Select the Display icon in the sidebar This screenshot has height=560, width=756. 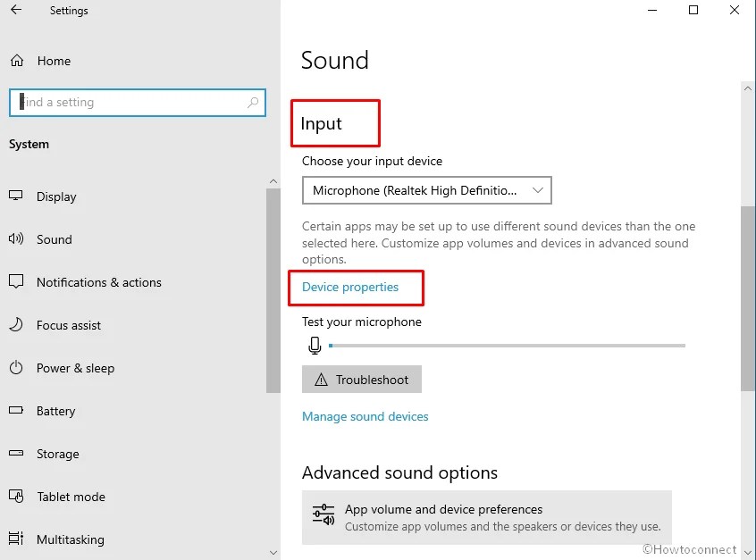[x=16, y=196]
